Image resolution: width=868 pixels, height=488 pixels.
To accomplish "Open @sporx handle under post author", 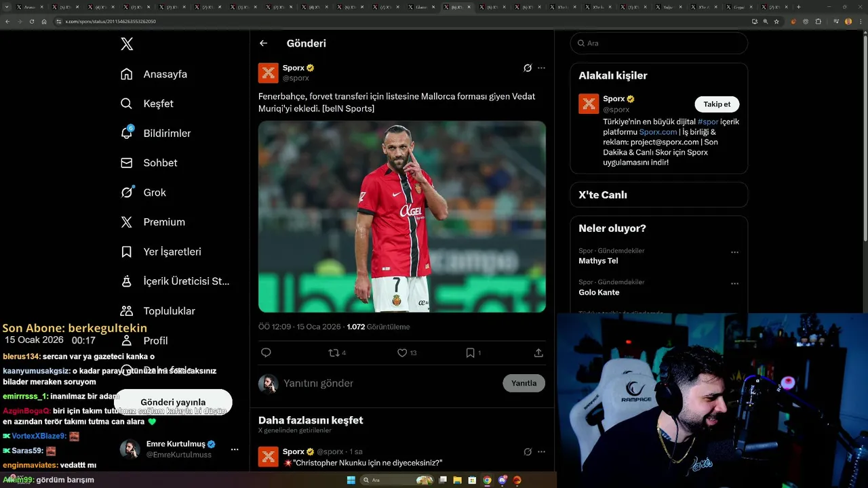I will [296, 78].
